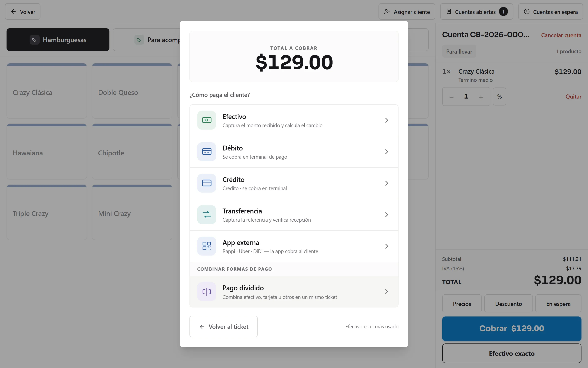
Task: Click the Volver back arrow icon
Action: (13, 11)
